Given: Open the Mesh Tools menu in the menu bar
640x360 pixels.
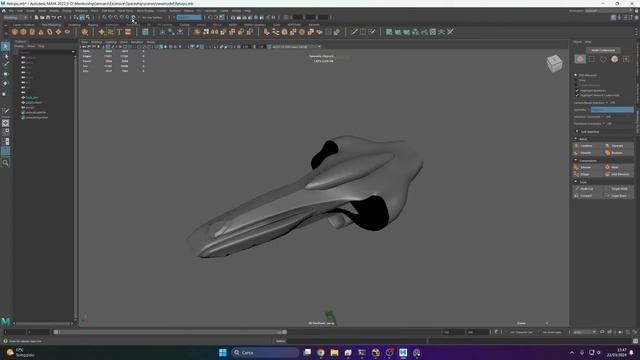Looking at the screenshot, I should point(125,11).
